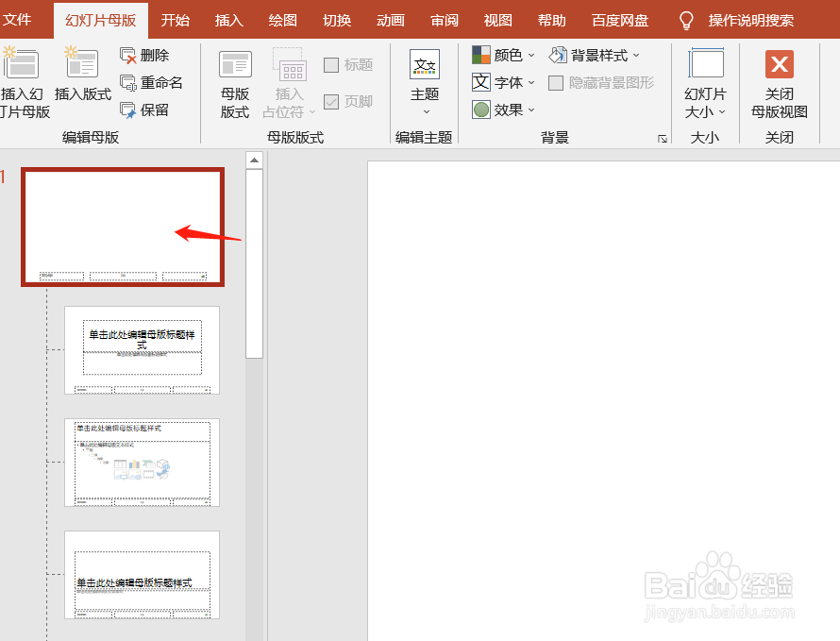840x641 pixels.
Task: Open the Baidu Netdisk (百度网盘) tab
Action: click(620, 21)
